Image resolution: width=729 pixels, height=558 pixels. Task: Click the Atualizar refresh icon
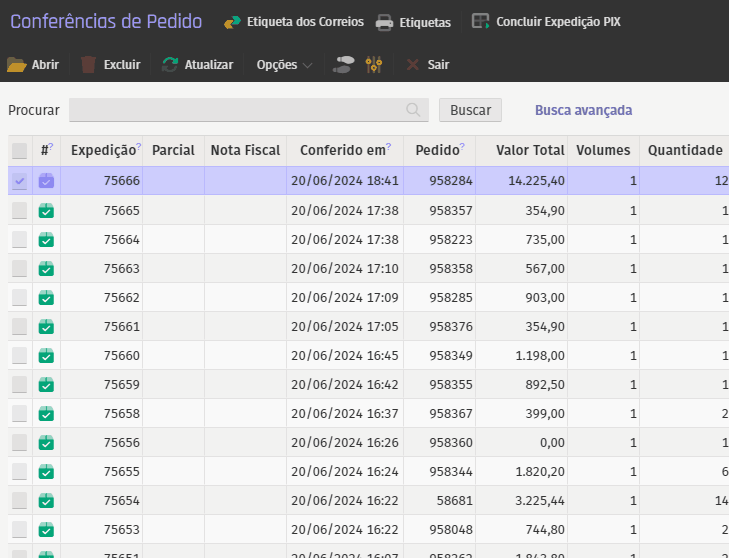[170, 65]
